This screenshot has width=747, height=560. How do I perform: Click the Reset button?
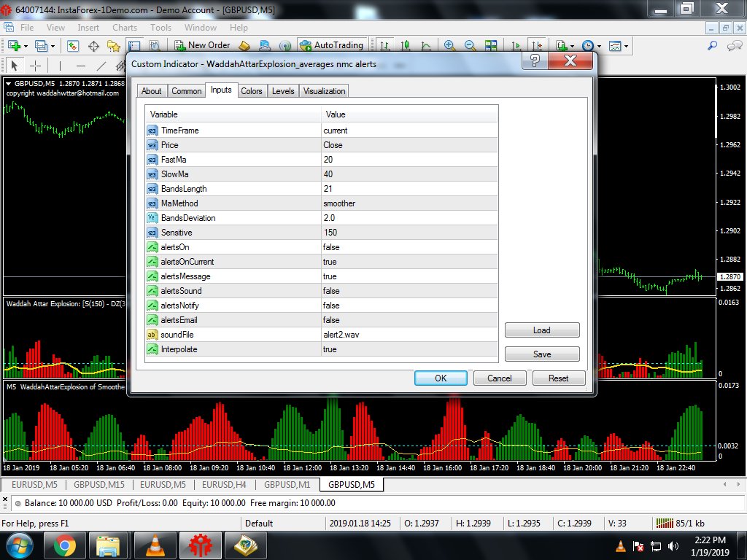click(558, 378)
